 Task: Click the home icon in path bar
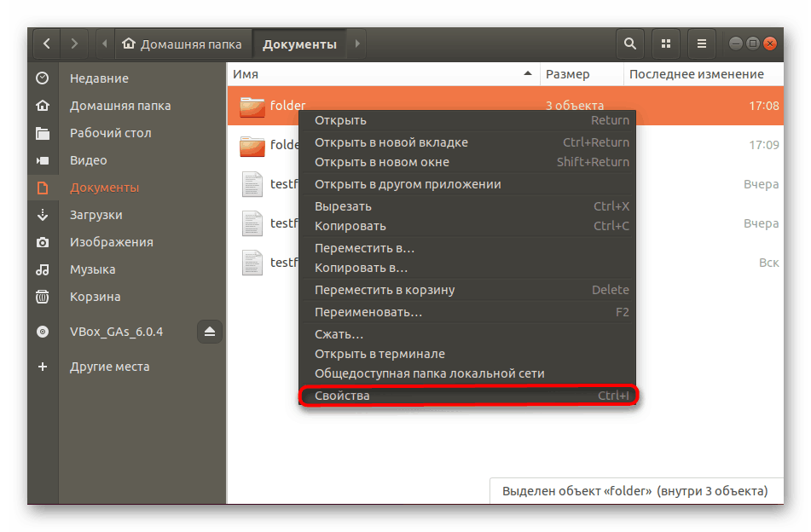tap(129, 43)
